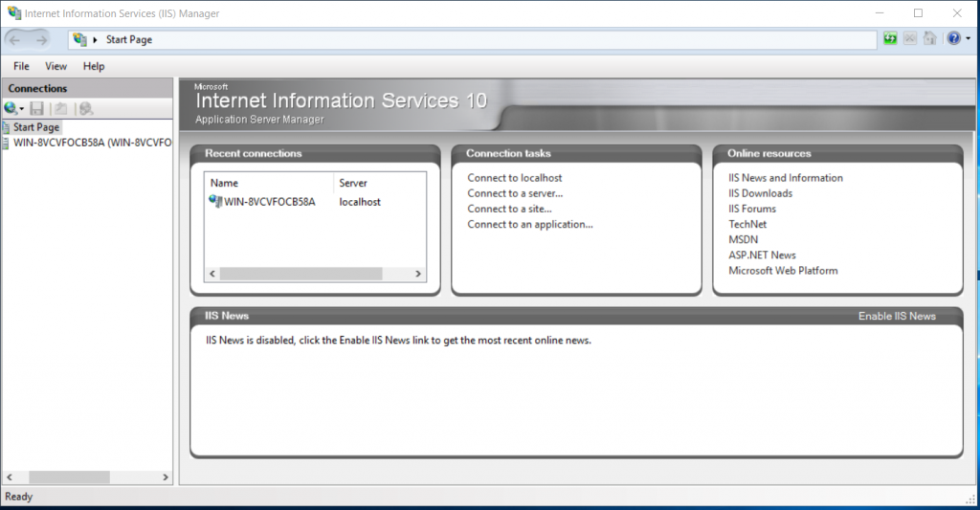The height and width of the screenshot is (510, 980).
Task: Open the Help question mark icon
Action: point(954,38)
